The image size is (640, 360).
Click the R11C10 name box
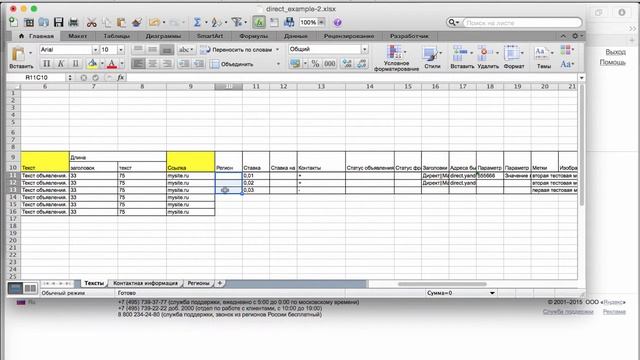tap(36, 78)
